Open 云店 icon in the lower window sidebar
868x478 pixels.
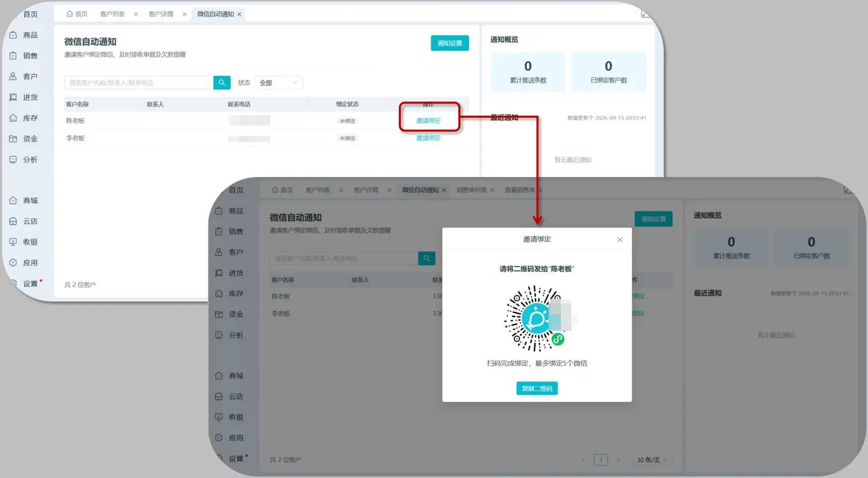tap(219, 396)
